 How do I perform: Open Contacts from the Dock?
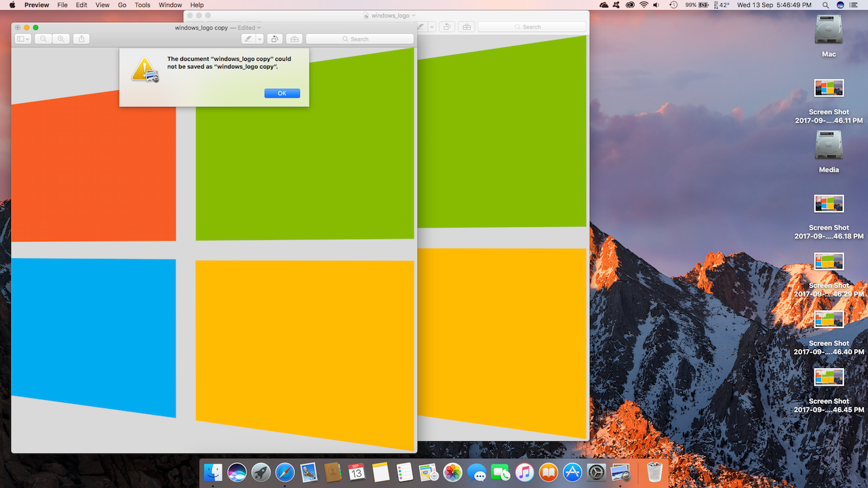332,472
